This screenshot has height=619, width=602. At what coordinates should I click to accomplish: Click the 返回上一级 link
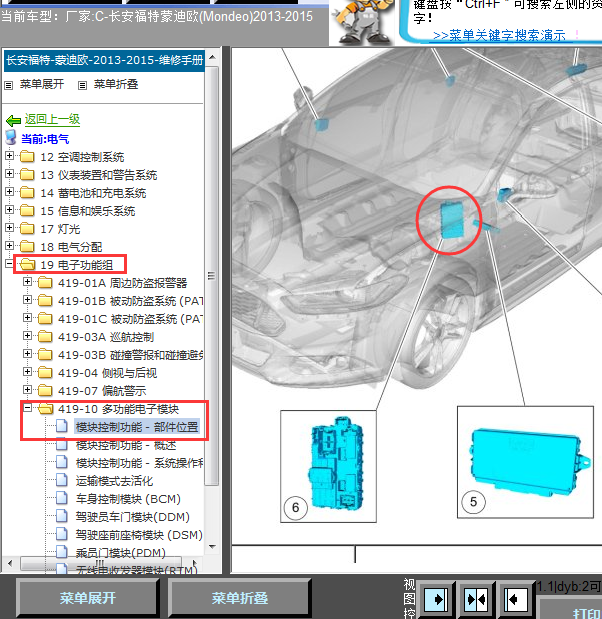53,119
